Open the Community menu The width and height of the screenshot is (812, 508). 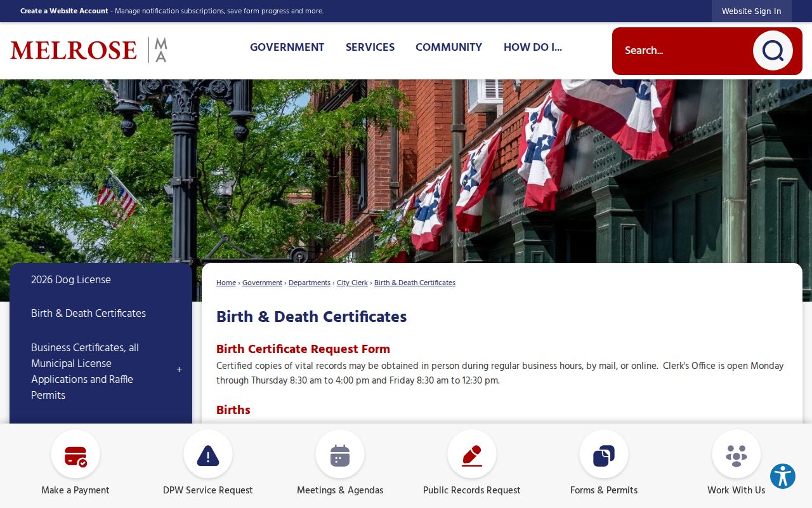pos(449,47)
